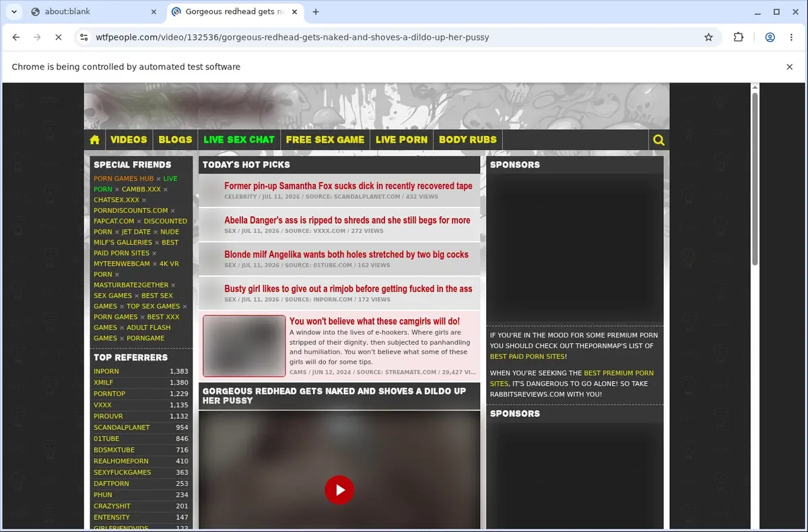Viewport: 808px width, 532px height.
Task: Open the Chrome profile menu
Action: point(770,38)
